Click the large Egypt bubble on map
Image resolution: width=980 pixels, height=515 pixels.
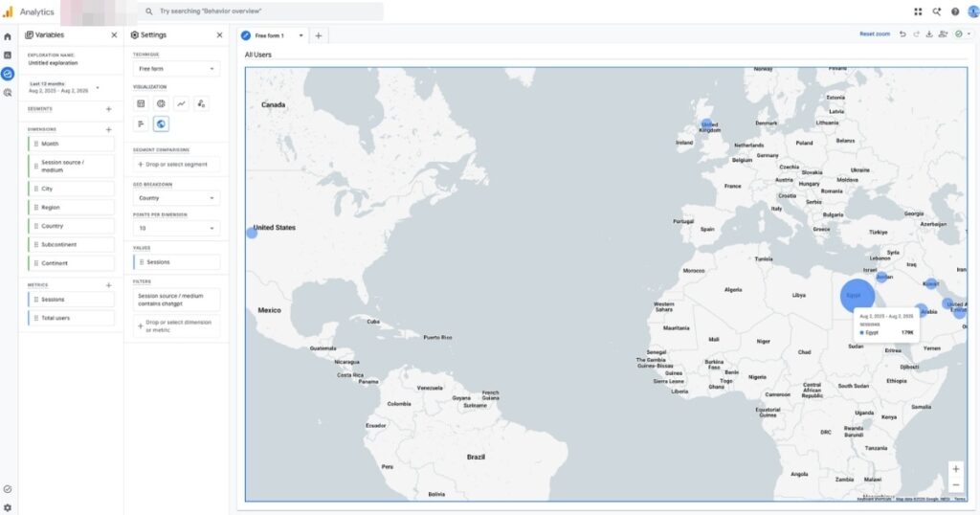pyautogui.click(x=857, y=295)
